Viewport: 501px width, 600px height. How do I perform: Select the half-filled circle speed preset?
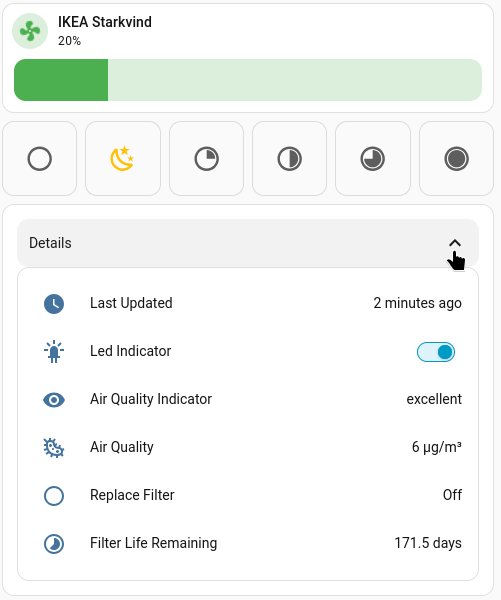[x=289, y=158]
